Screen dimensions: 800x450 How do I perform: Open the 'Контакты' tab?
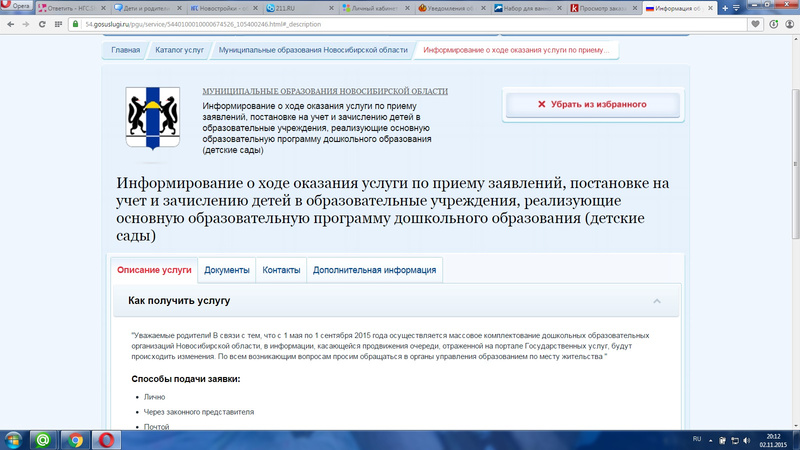click(281, 270)
